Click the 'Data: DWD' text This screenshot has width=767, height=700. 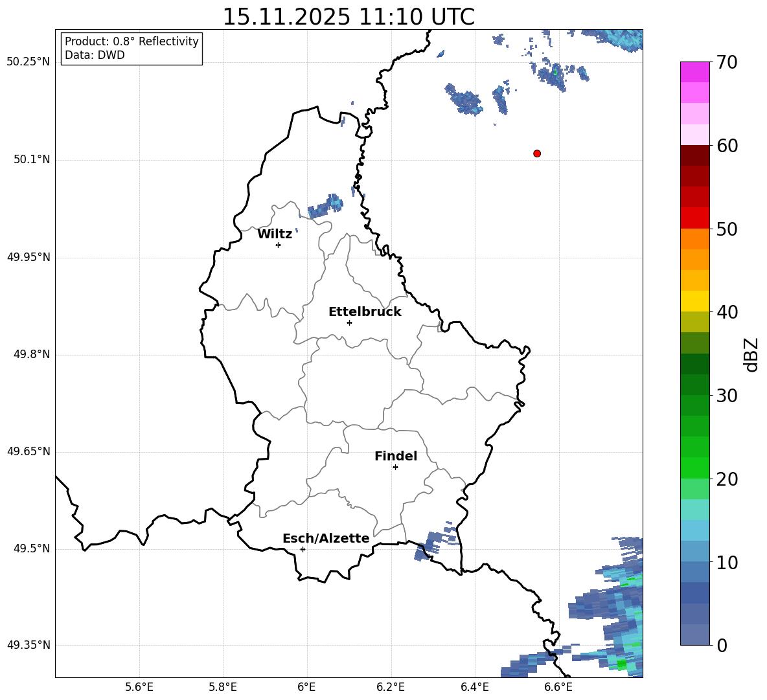(95, 55)
